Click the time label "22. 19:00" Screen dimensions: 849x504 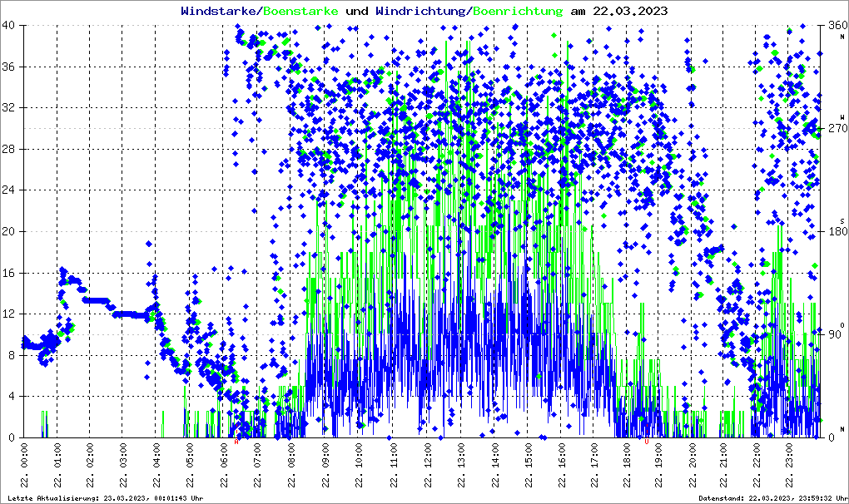658,466
